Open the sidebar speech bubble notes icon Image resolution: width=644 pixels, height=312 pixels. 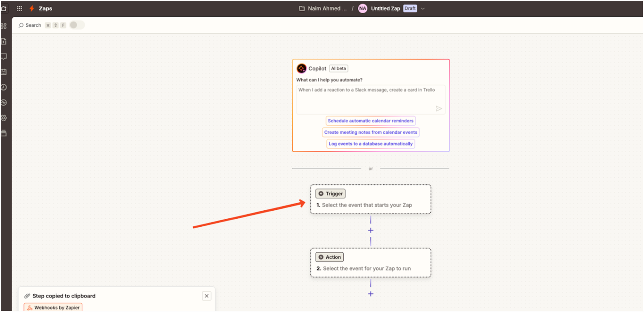pyautogui.click(x=4, y=57)
